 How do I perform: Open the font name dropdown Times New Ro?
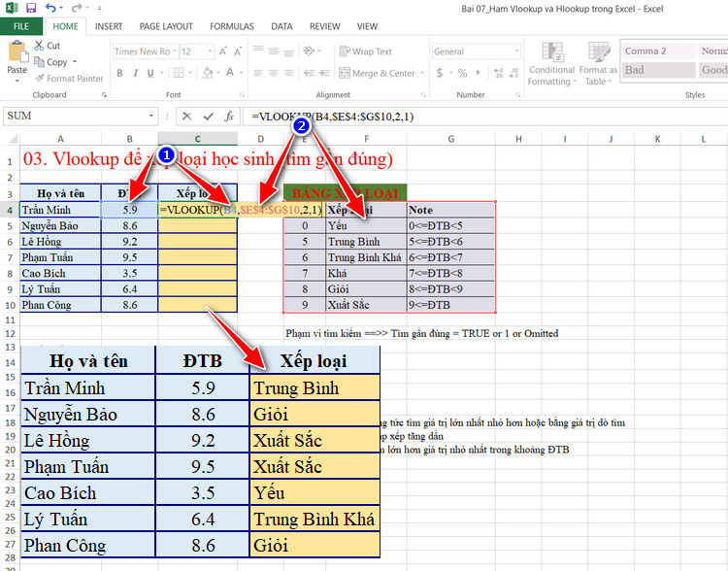tap(175, 51)
